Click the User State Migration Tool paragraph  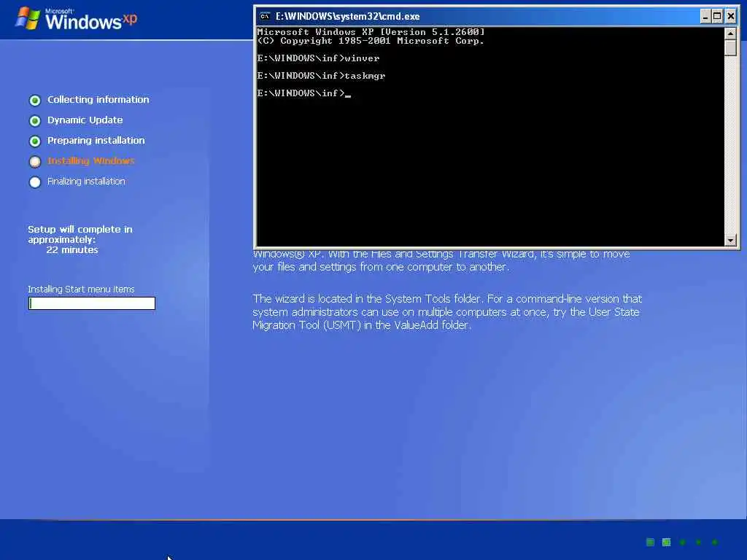click(x=447, y=312)
